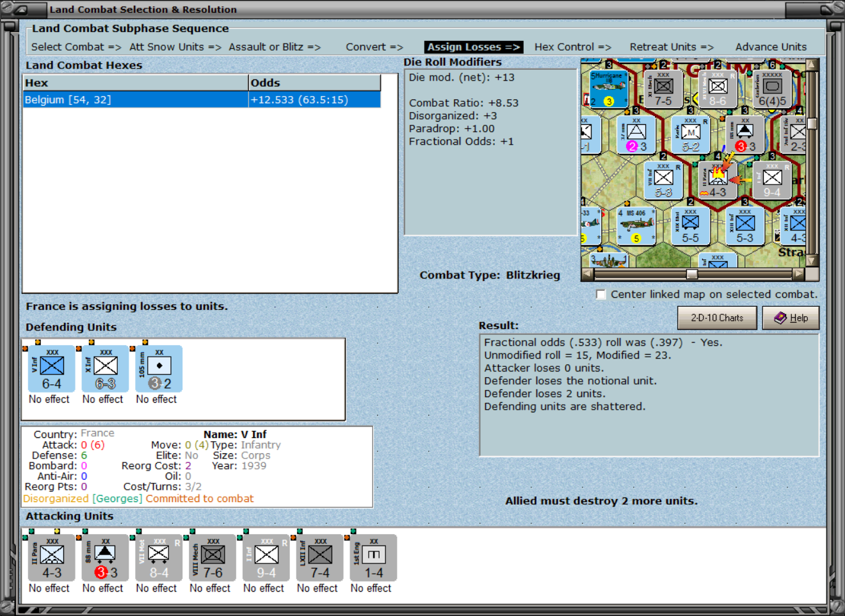Click the XIX Mot 5-5 counter on the map
The width and height of the screenshot is (845, 616).
tap(691, 225)
